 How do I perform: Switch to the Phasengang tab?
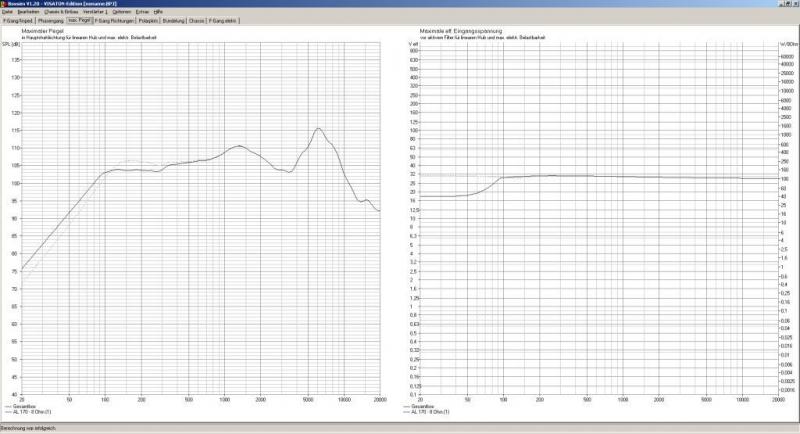pos(51,21)
